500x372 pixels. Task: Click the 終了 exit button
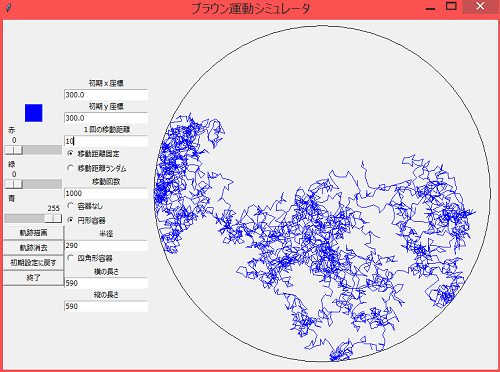point(33,278)
